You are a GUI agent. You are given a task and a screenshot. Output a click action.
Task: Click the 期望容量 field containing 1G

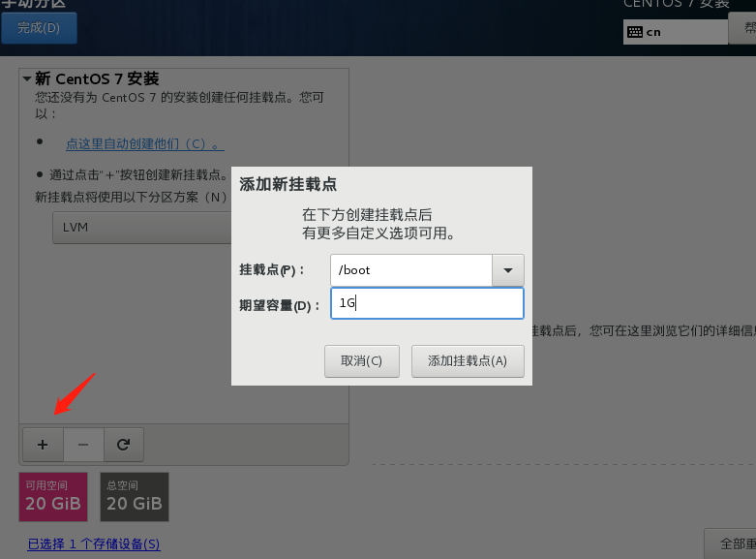427,303
